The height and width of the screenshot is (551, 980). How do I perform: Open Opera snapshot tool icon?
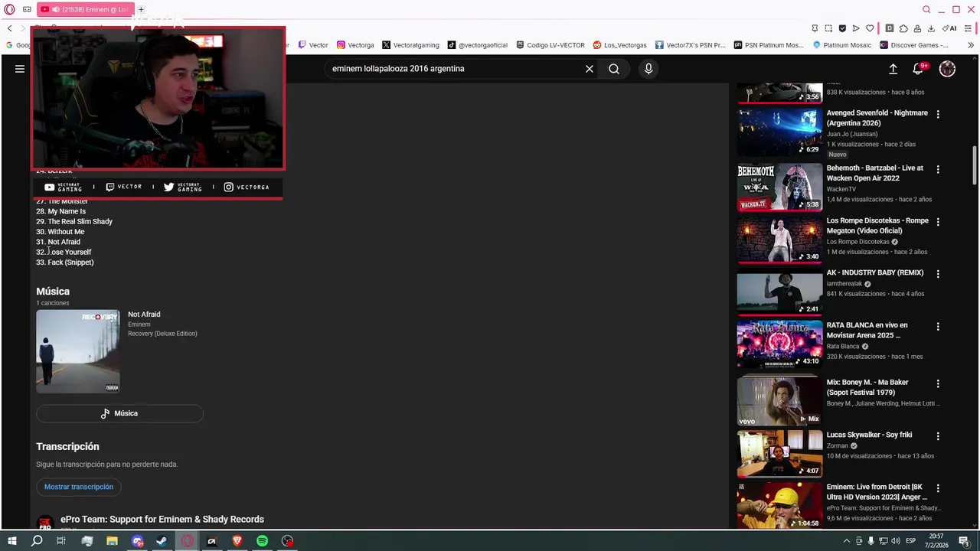[828, 28]
